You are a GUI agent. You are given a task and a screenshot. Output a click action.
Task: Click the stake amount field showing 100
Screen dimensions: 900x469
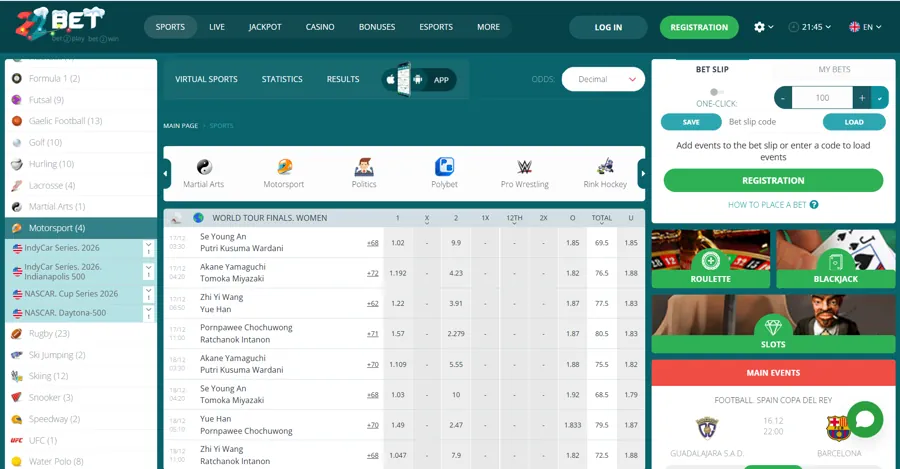tap(823, 98)
